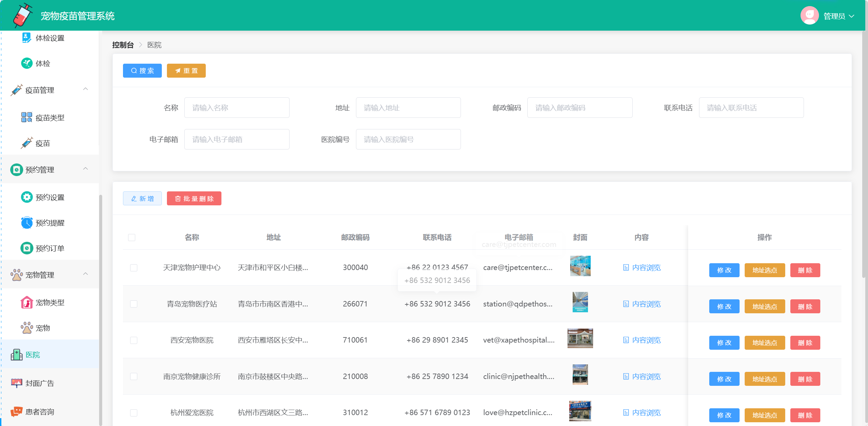Click the syringe logo icon in header
The width and height of the screenshot is (868, 426).
coord(22,15)
